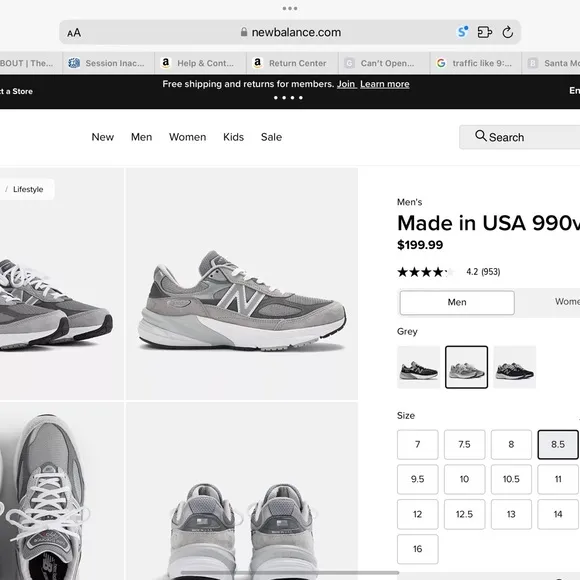
Task: Switch to Return Center tab
Action: 292,63
